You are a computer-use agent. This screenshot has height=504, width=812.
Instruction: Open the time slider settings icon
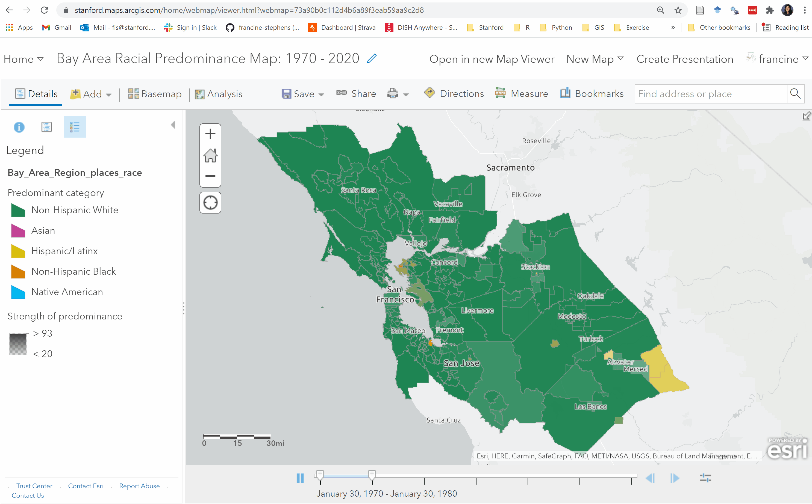pyautogui.click(x=705, y=478)
